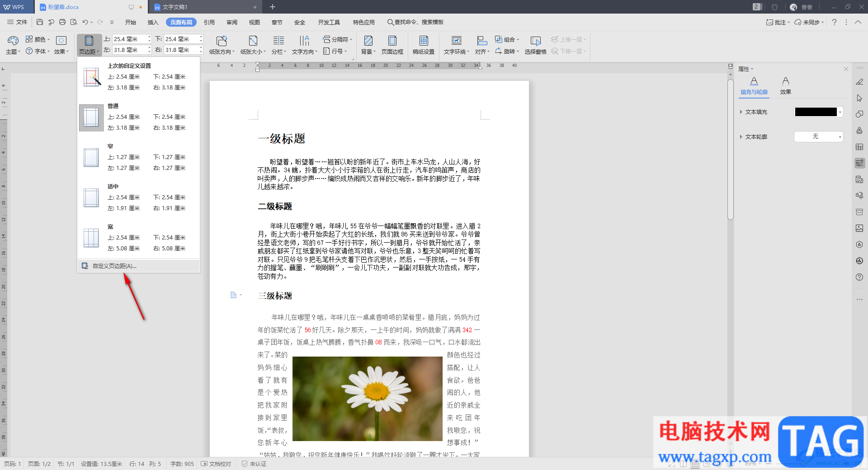Switch to the 开始 tab
The width and height of the screenshot is (868, 470).
(x=131, y=22)
